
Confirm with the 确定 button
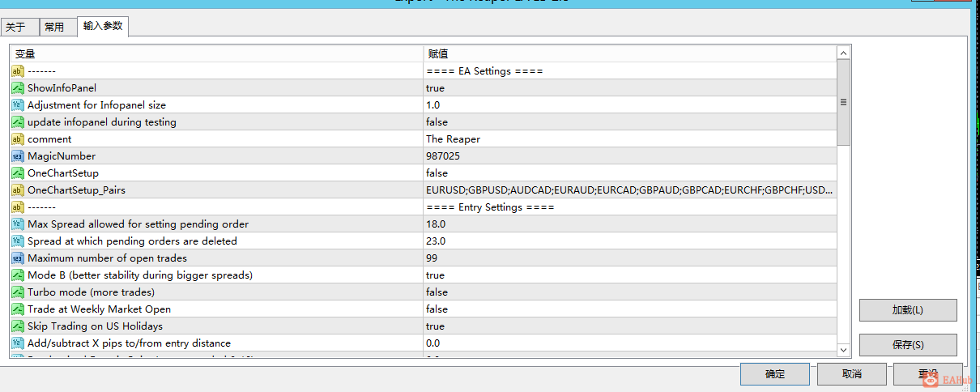[775, 374]
